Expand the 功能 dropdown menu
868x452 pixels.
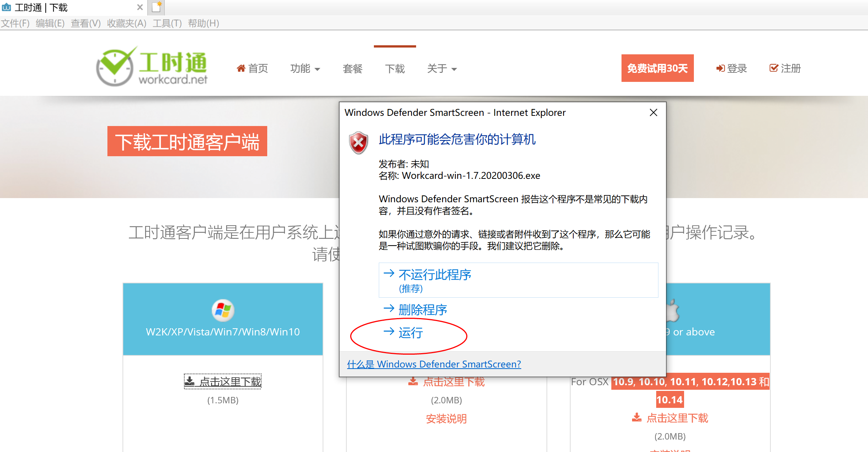click(305, 68)
